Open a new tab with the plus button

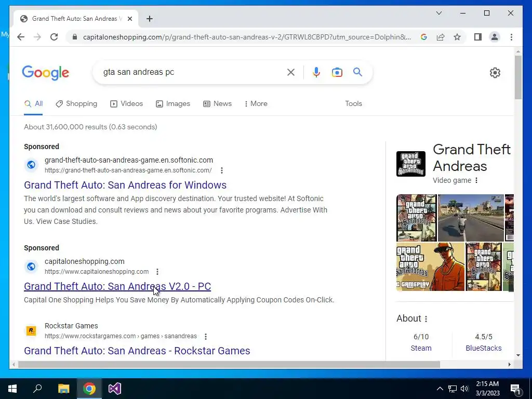[149, 19]
